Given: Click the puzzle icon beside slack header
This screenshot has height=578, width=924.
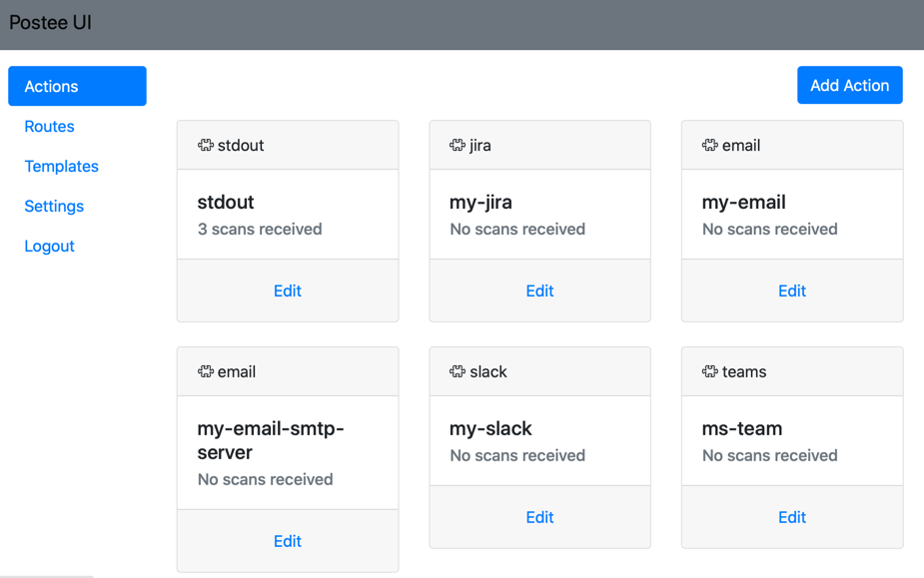Looking at the screenshot, I should tap(458, 372).
